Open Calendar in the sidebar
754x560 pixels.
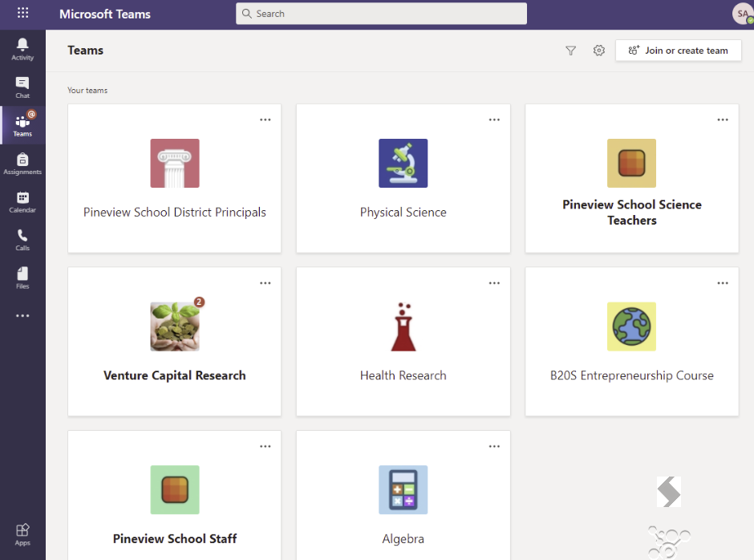pos(22,202)
